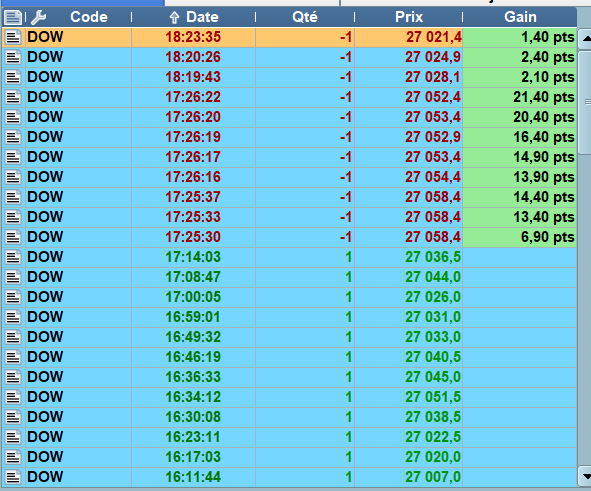591x491 pixels.
Task: Select gain cell 13,40 pts
Action: (x=519, y=217)
